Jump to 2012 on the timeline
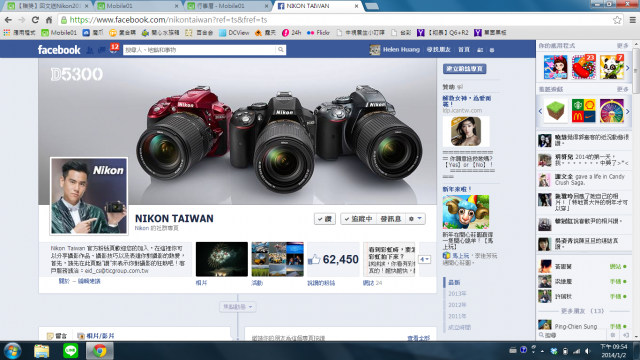This screenshot has width=640, height=360. pos(457,305)
